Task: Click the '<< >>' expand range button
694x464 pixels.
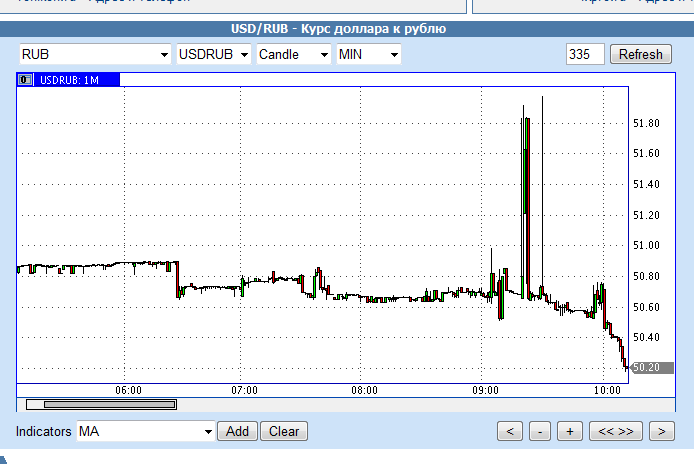Action: 616,431
